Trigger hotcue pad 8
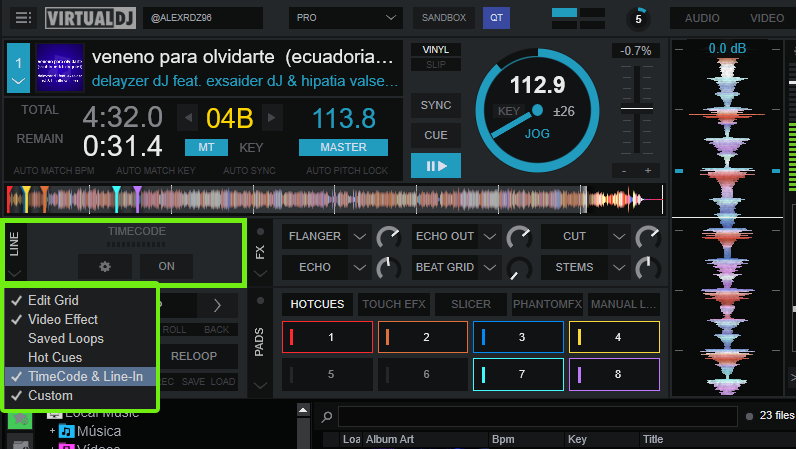799x449 pixels. [614, 375]
